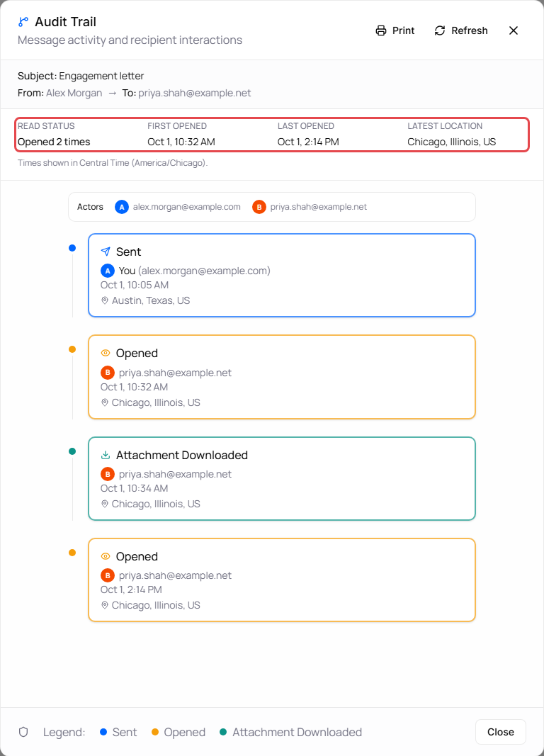This screenshot has height=756, width=544.
Task: Click avatar B in 2:14 PM Opened card
Action: pyautogui.click(x=108, y=575)
